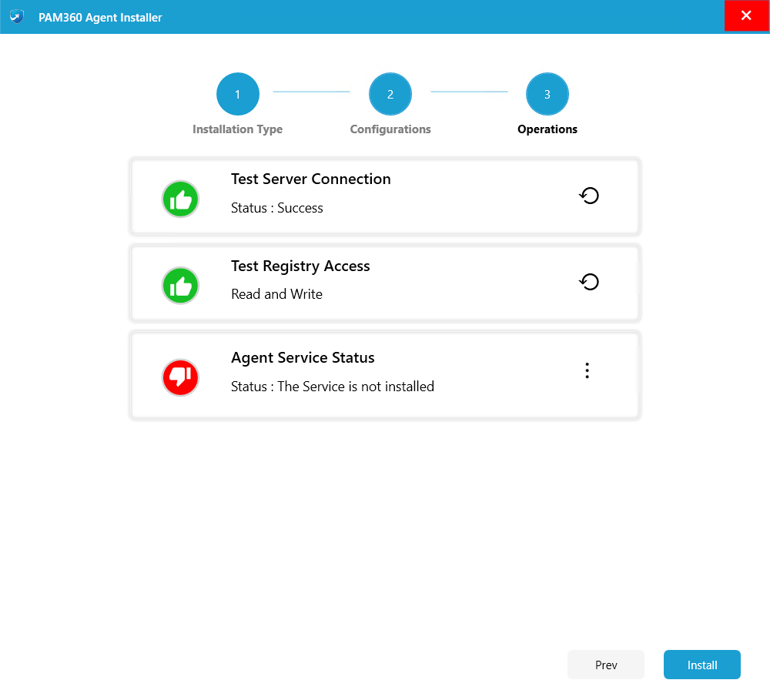This screenshot has width=770, height=700.
Task: Click the Installation Type step label
Action: point(238,129)
